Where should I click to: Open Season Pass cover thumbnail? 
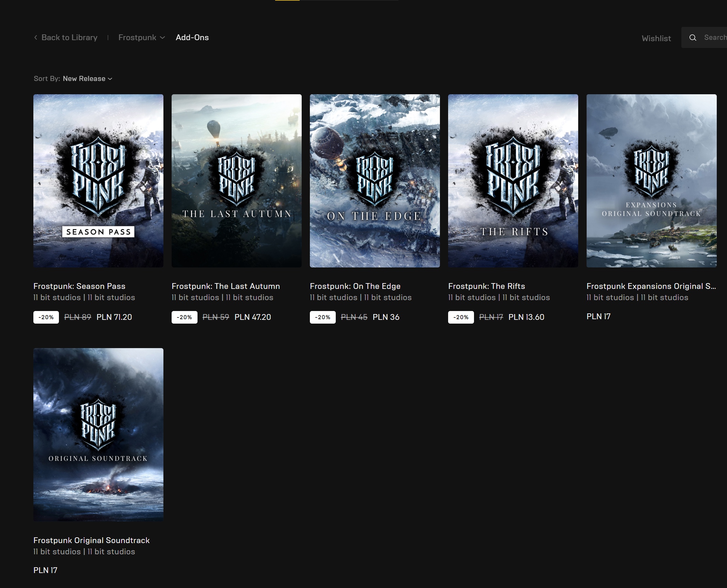tap(98, 181)
